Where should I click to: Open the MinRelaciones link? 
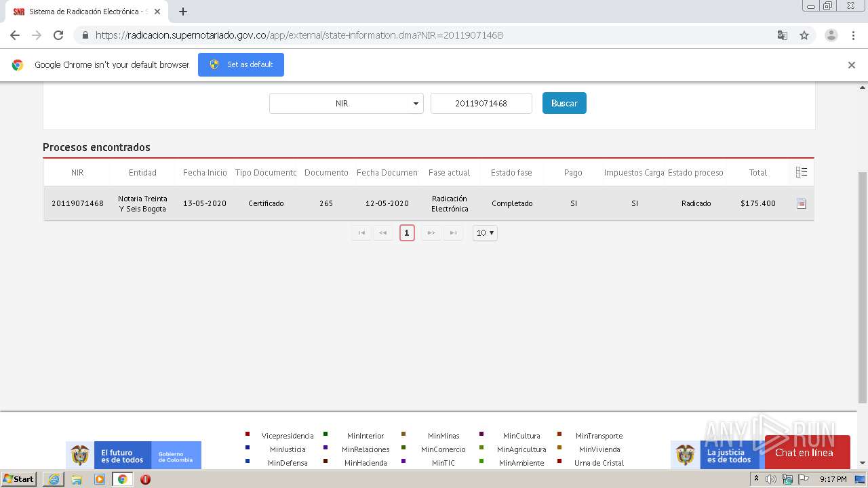coord(366,449)
